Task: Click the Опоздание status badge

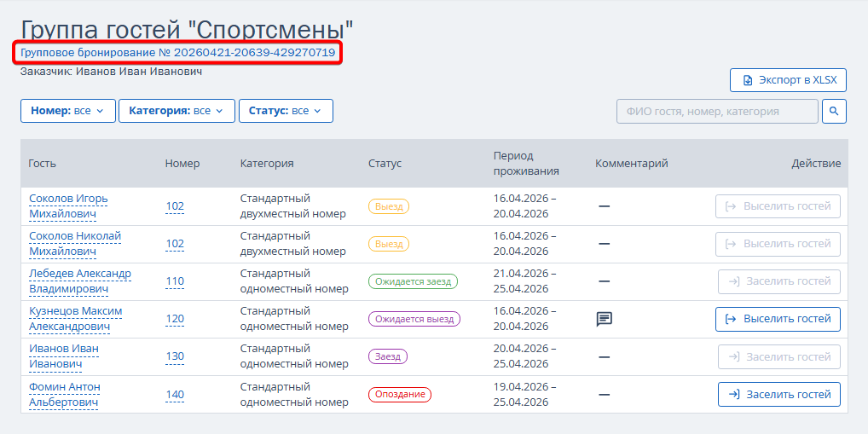Action: (x=400, y=395)
